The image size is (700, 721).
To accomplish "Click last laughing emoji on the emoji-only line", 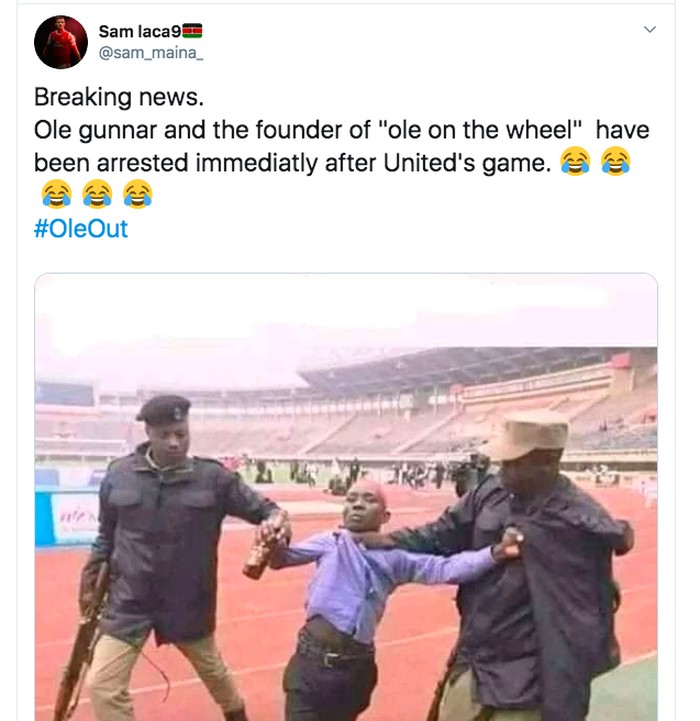I will pyautogui.click(x=137, y=193).
